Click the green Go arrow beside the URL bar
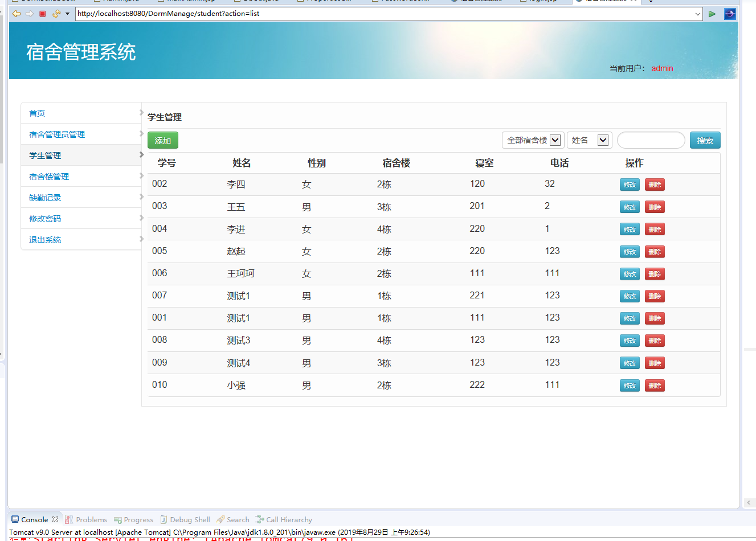The height and width of the screenshot is (541, 756). click(712, 14)
